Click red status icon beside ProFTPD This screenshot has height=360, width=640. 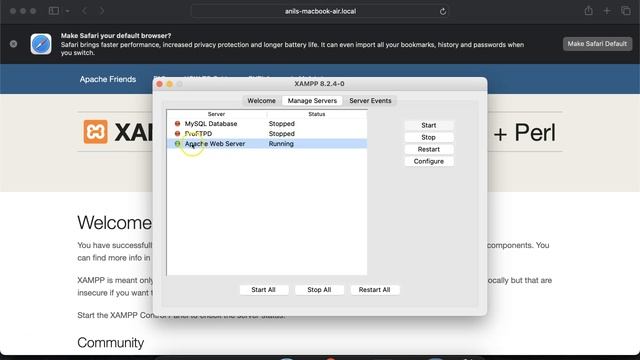tap(177, 133)
